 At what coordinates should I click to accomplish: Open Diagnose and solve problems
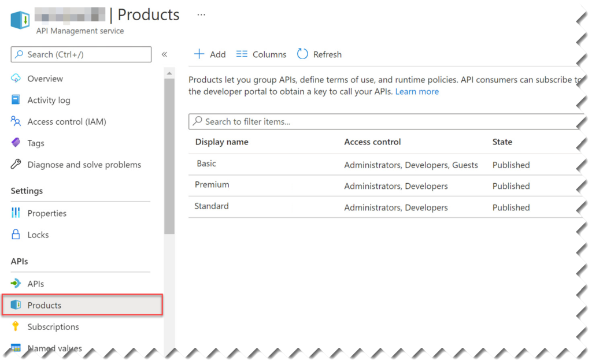[84, 165]
